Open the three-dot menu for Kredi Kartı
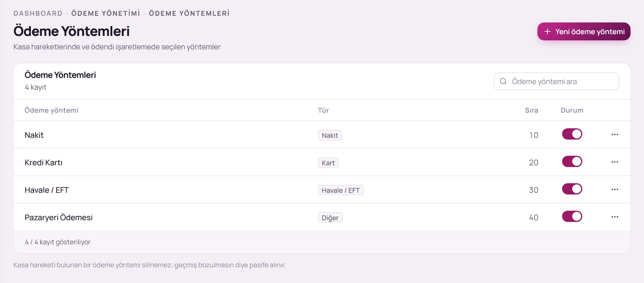The height and width of the screenshot is (283, 644). [x=615, y=162]
